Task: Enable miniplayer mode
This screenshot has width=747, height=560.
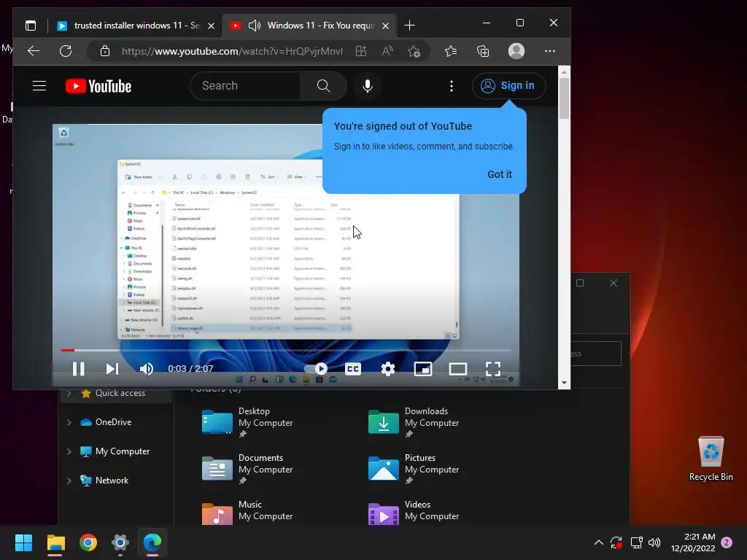Action: pos(423,368)
